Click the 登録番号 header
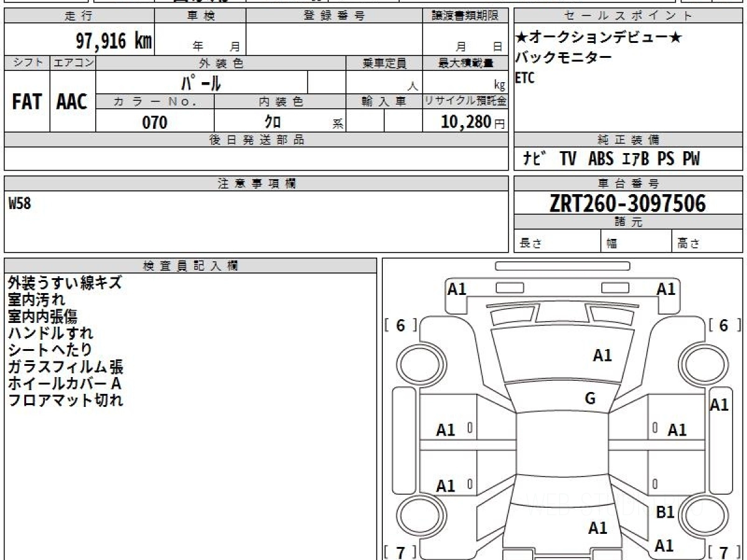 click(334, 16)
